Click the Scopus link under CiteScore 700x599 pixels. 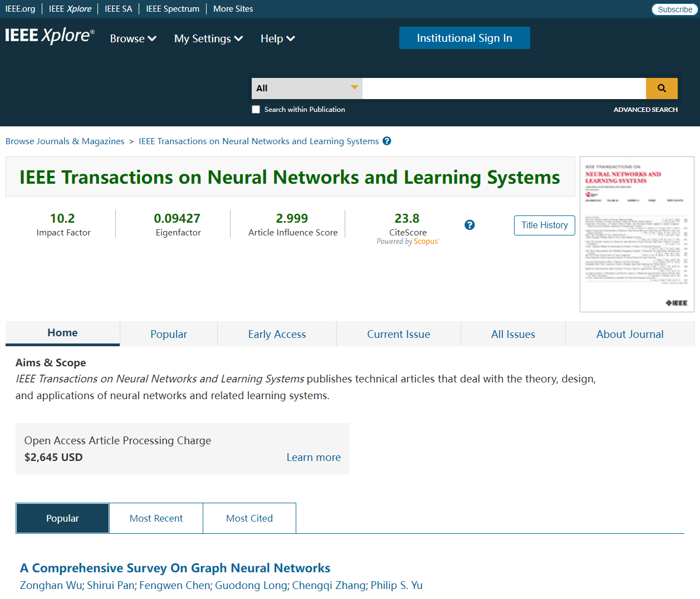click(426, 242)
